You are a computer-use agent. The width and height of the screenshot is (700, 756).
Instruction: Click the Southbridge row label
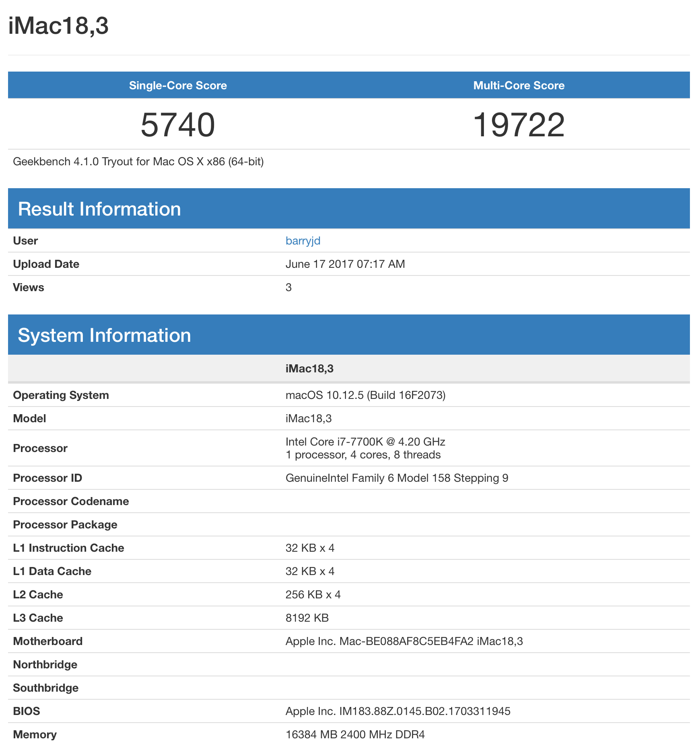pos(45,688)
